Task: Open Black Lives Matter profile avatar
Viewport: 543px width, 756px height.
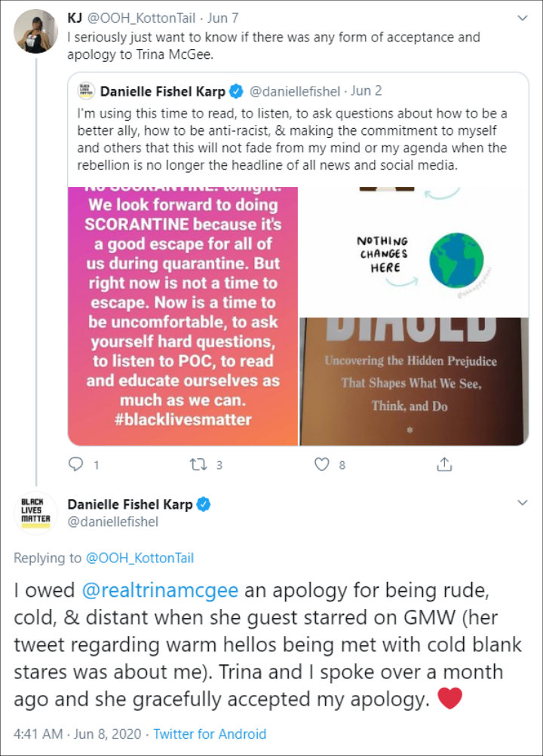Action: coord(35,514)
